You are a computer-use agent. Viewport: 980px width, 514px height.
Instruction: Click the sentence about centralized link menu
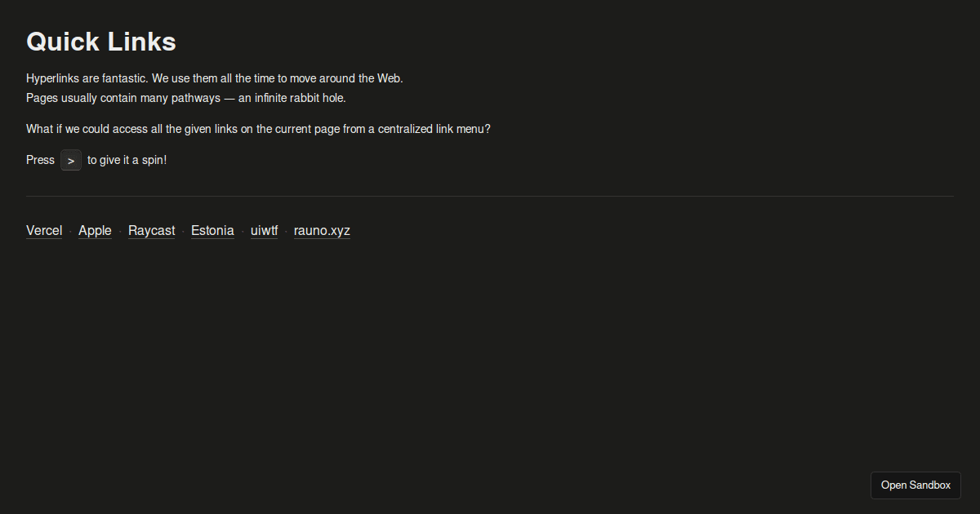258,128
